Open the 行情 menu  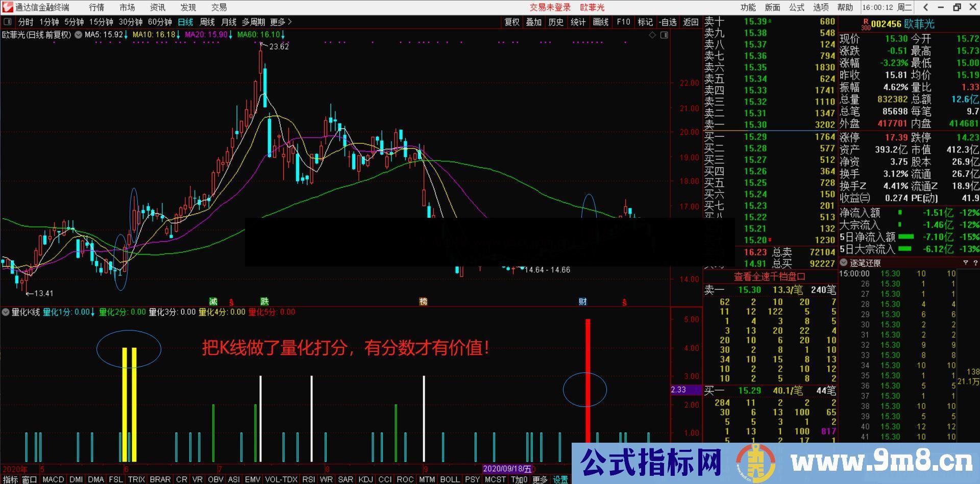pos(96,7)
